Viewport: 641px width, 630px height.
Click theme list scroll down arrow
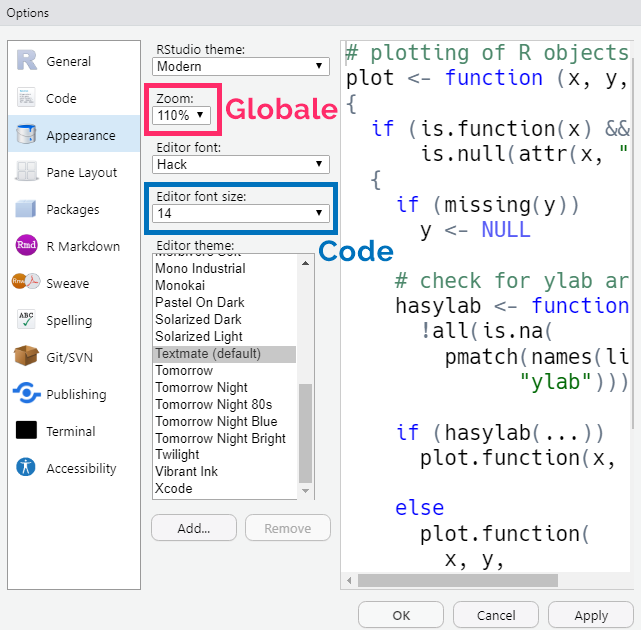coord(305,491)
